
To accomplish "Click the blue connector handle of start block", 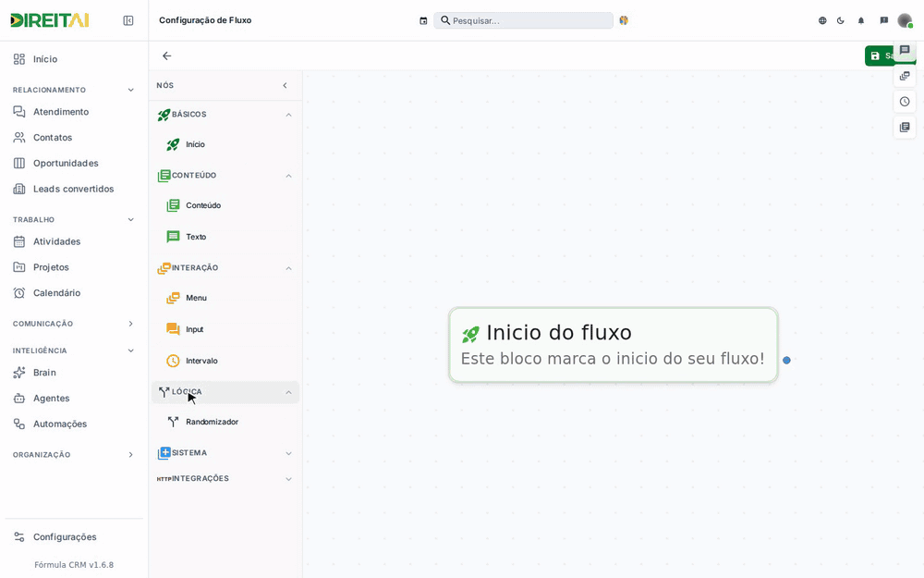I will click(x=786, y=360).
